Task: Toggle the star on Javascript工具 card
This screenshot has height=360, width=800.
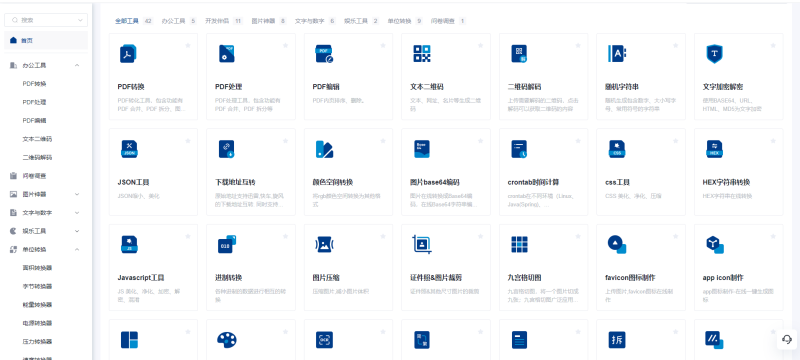Action: [187, 236]
